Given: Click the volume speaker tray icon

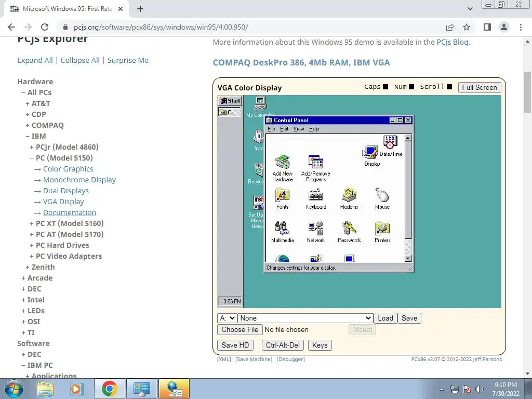Looking at the screenshot, I should click(480, 389).
